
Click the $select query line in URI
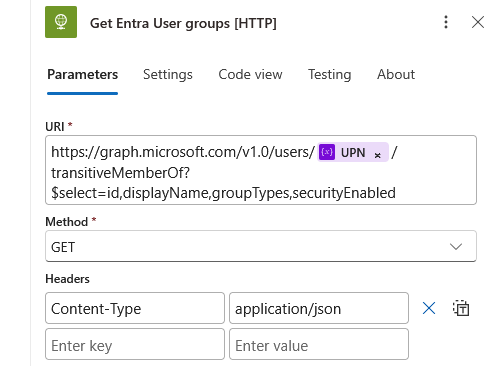click(223, 193)
